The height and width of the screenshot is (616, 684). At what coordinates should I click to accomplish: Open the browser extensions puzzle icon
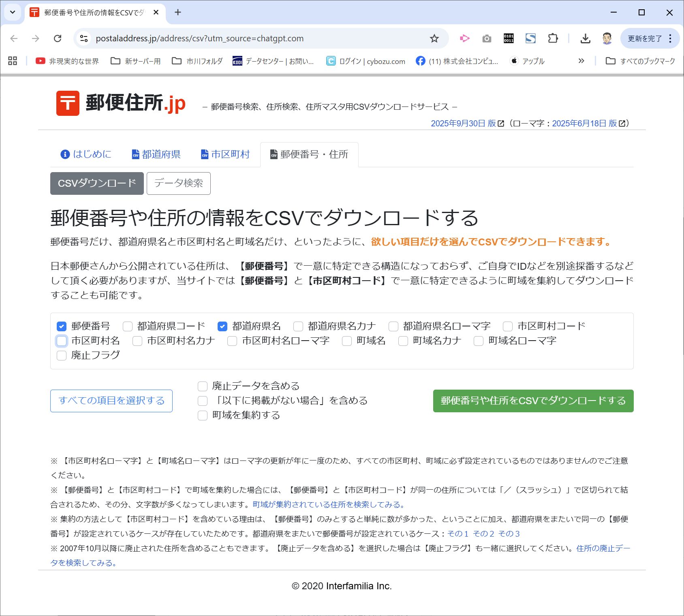(x=553, y=38)
